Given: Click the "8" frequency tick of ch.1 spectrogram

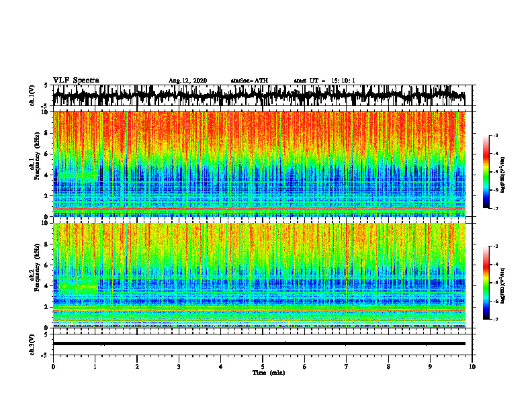Looking at the screenshot, I should pos(47,133).
